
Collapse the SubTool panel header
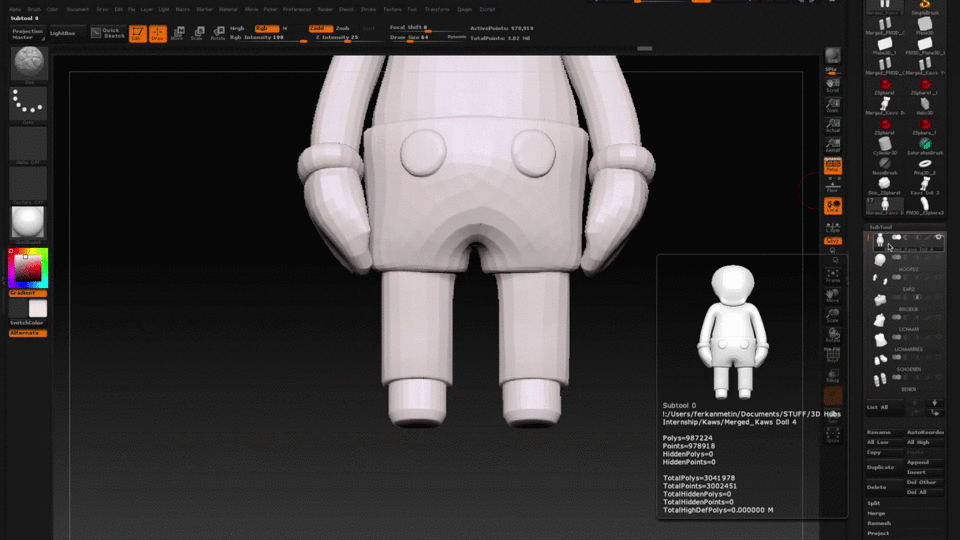click(x=881, y=227)
